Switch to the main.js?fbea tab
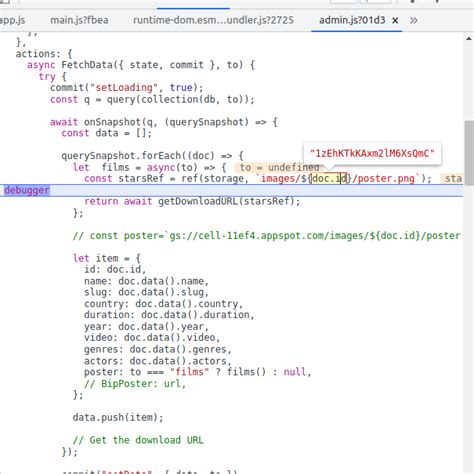Viewport: 474px width, 474px height. point(79,20)
